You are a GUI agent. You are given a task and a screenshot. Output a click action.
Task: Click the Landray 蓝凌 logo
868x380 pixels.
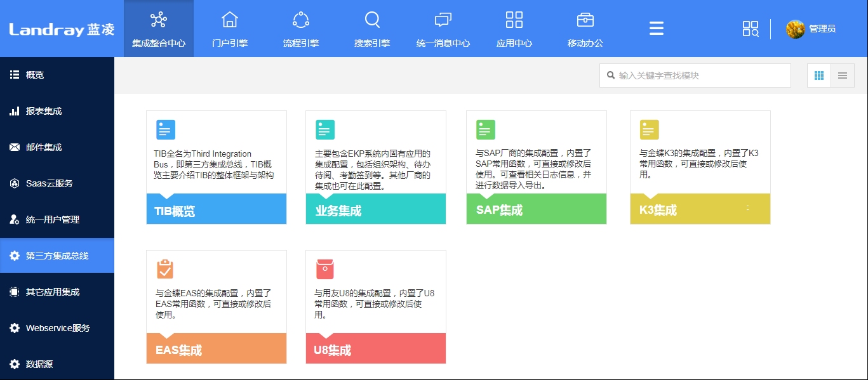point(62,29)
